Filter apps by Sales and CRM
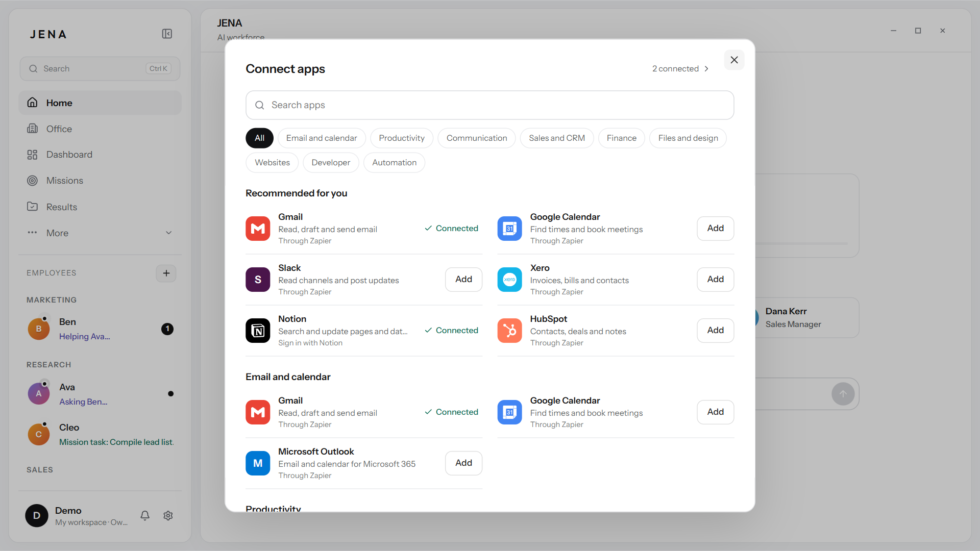This screenshot has height=551, width=980. coord(557,138)
